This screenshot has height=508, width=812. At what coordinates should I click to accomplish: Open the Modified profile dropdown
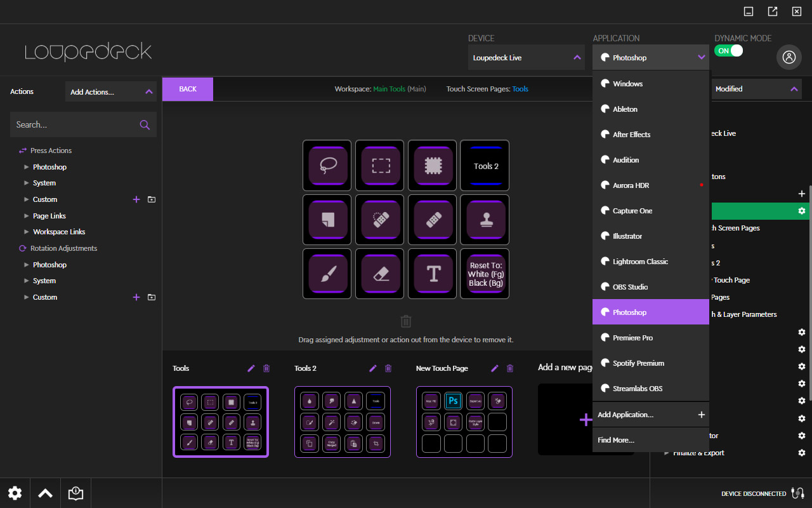(756, 89)
